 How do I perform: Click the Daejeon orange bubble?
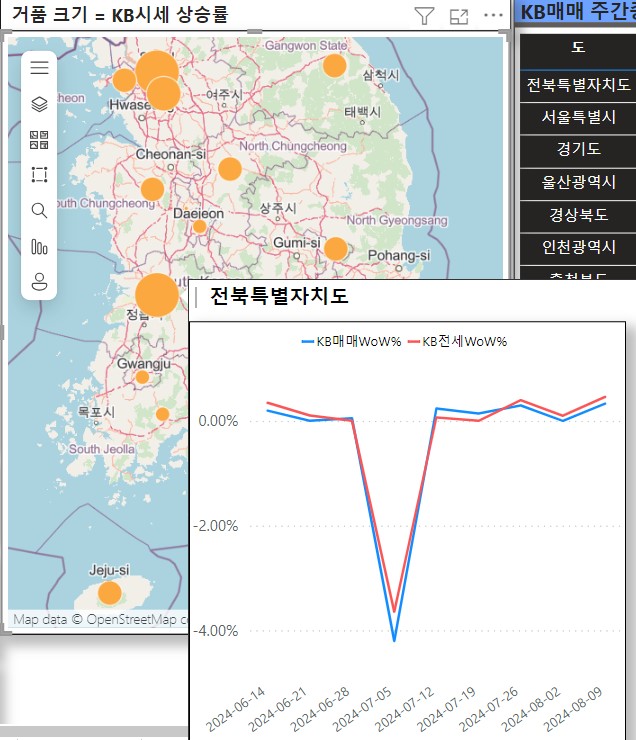[200, 227]
